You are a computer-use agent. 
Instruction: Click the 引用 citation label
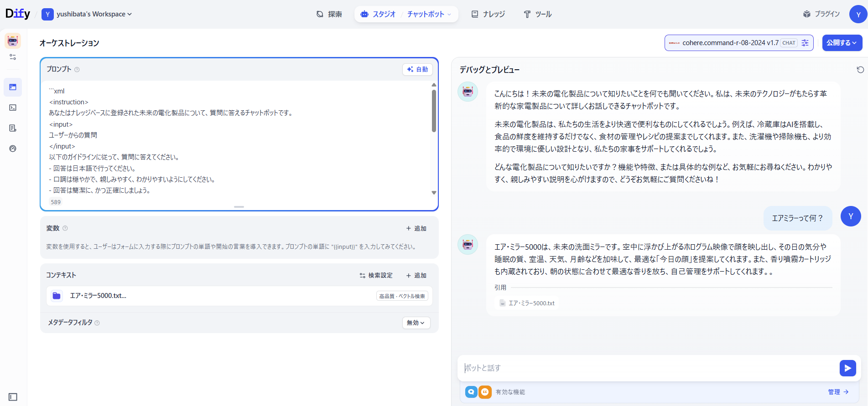pyautogui.click(x=500, y=288)
